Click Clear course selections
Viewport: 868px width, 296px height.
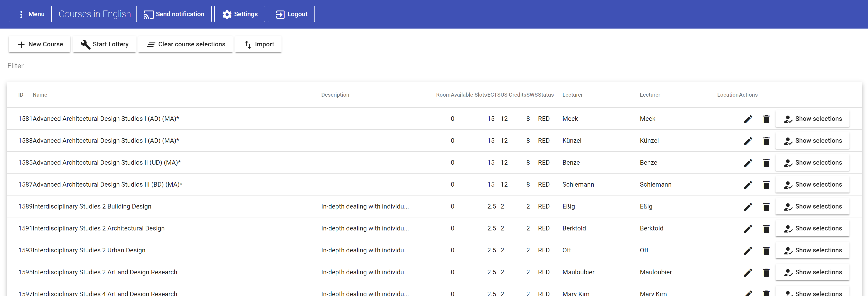[x=186, y=44]
